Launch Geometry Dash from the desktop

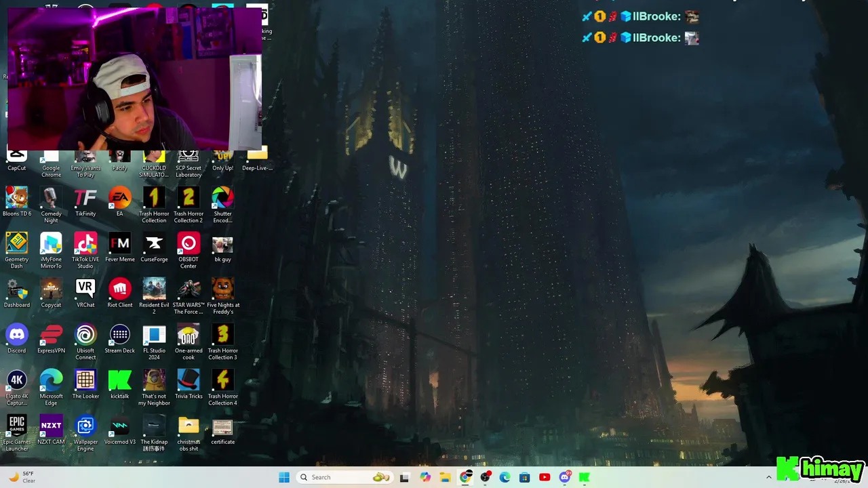pos(17,251)
